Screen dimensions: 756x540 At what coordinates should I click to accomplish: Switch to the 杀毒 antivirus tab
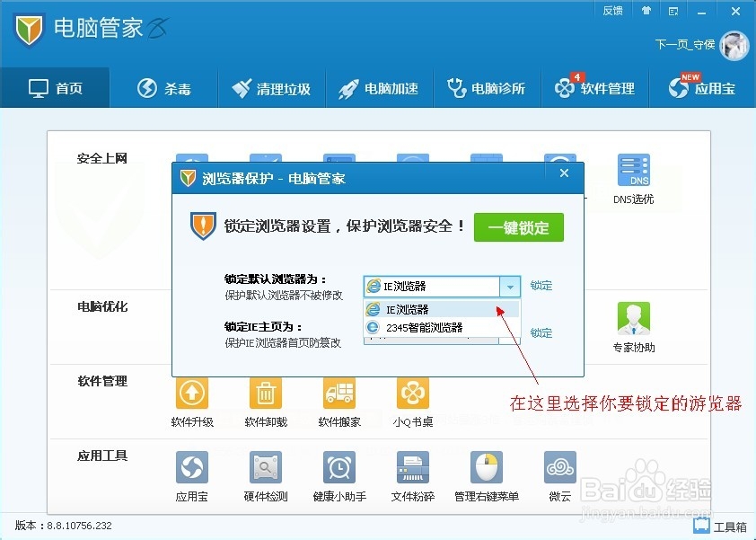coord(164,88)
